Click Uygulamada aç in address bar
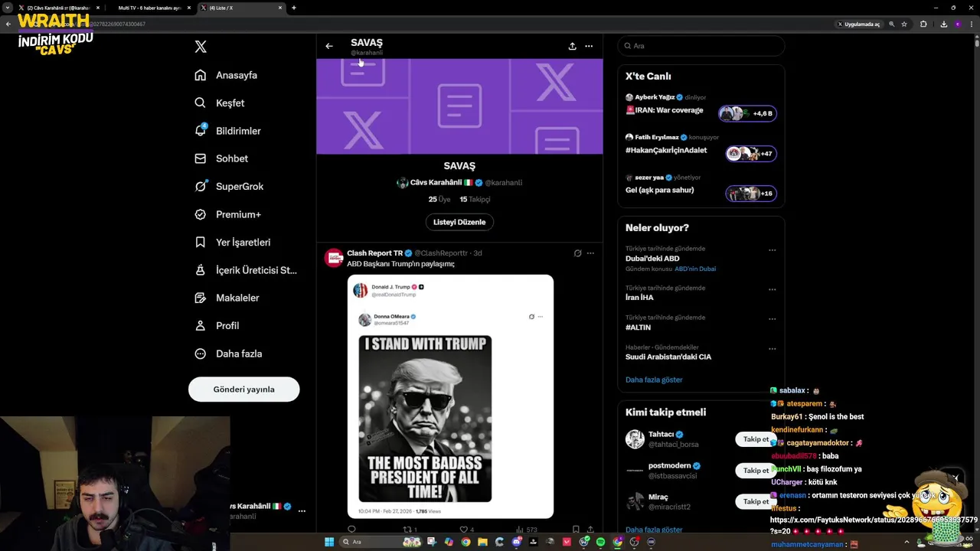This screenshot has width=980, height=551. click(x=858, y=24)
